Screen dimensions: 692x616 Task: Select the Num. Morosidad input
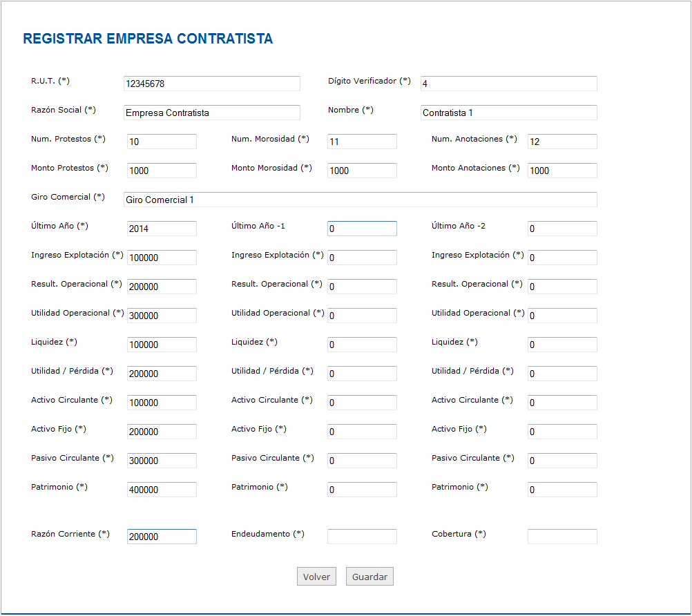(x=362, y=141)
